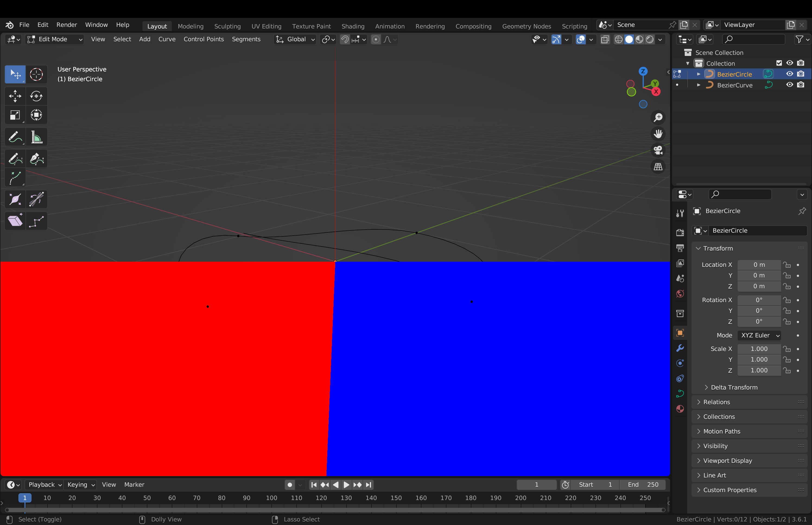The width and height of the screenshot is (812, 525).
Task: Click the BezierCircle object name field
Action: point(757,231)
